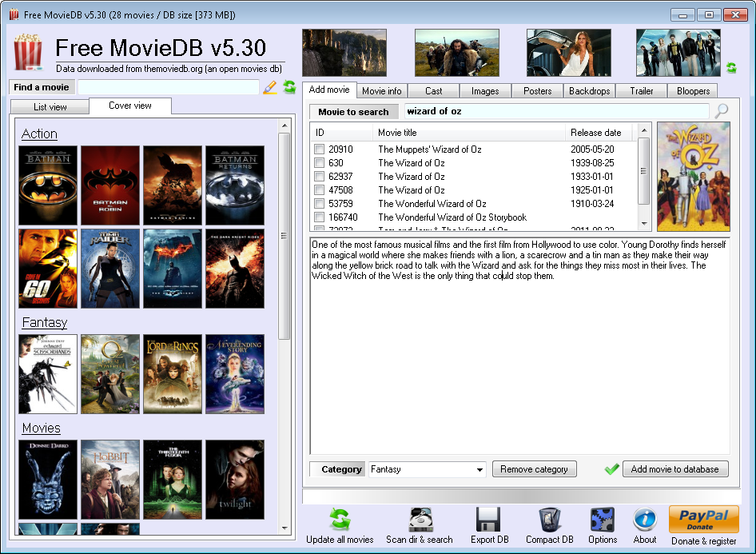The image size is (756, 554).
Task: Click the green refresh icon beside backdrop thumbnails
Action: point(731,67)
